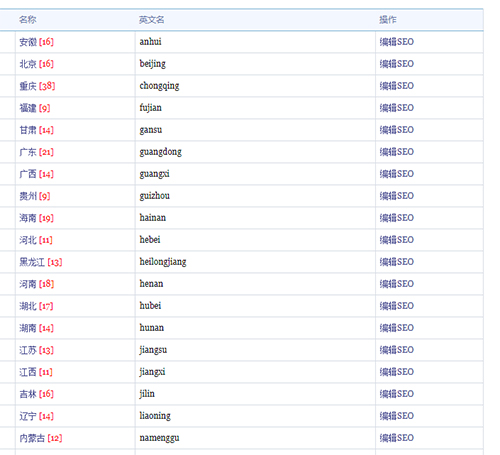Click the 操作 column header
The height and width of the screenshot is (455, 500).
[388, 20]
